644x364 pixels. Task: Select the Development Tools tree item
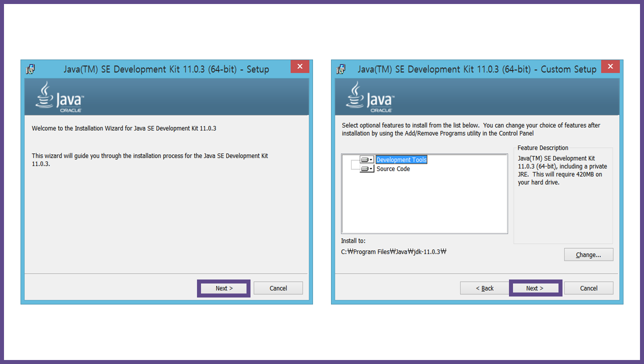401,160
